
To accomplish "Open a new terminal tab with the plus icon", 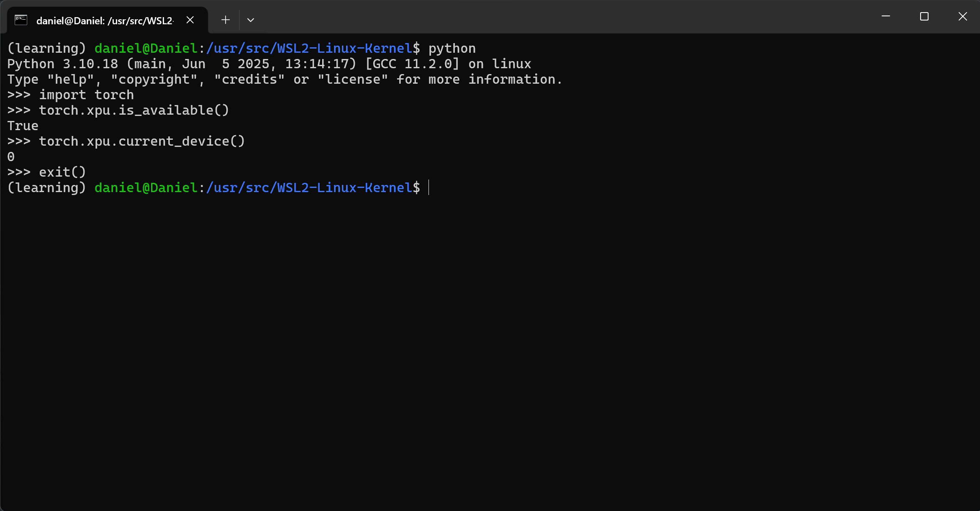I will [x=225, y=20].
